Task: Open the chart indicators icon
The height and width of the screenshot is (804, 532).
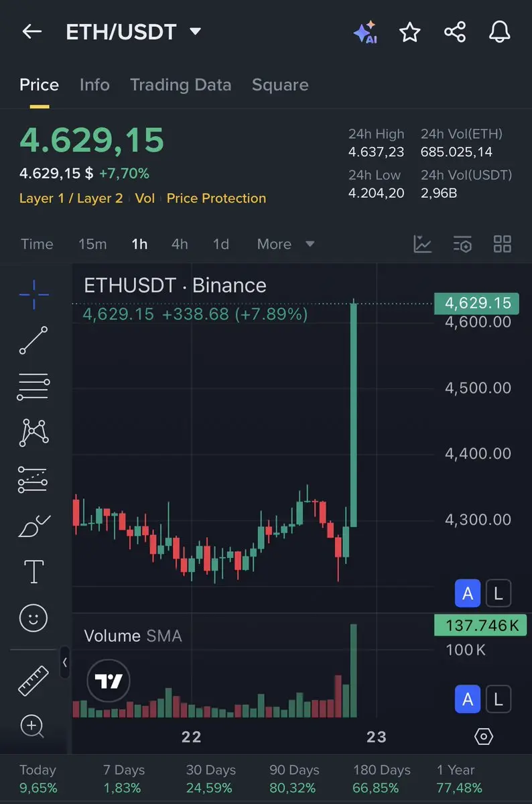Action: (422, 244)
